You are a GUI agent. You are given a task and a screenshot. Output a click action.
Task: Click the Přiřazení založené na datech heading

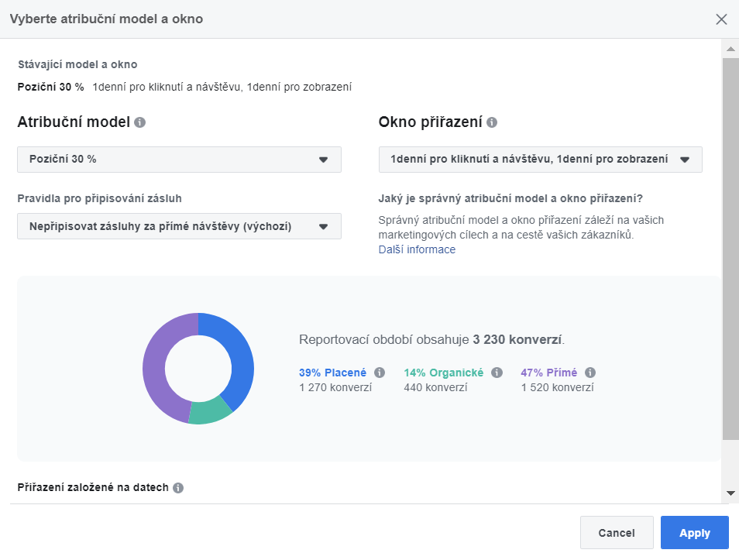point(93,487)
